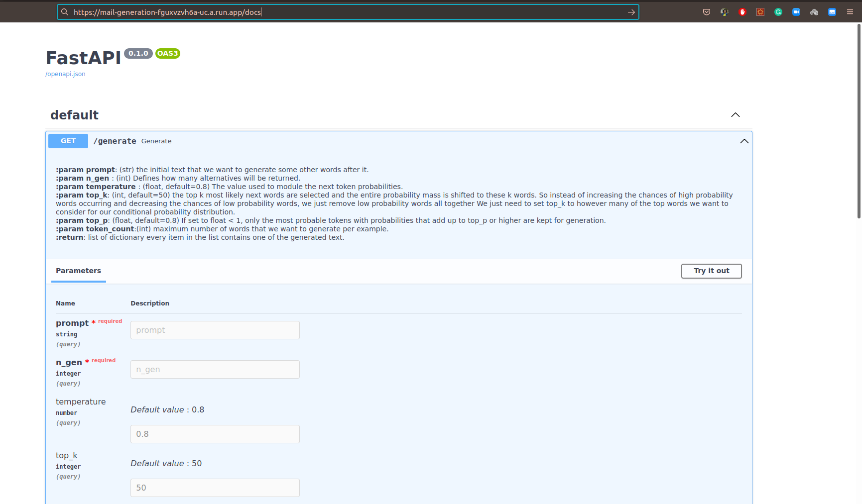Screen dimensions: 862x504
Task: Click the red sun extension icon
Action: pyautogui.click(x=760, y=12)
